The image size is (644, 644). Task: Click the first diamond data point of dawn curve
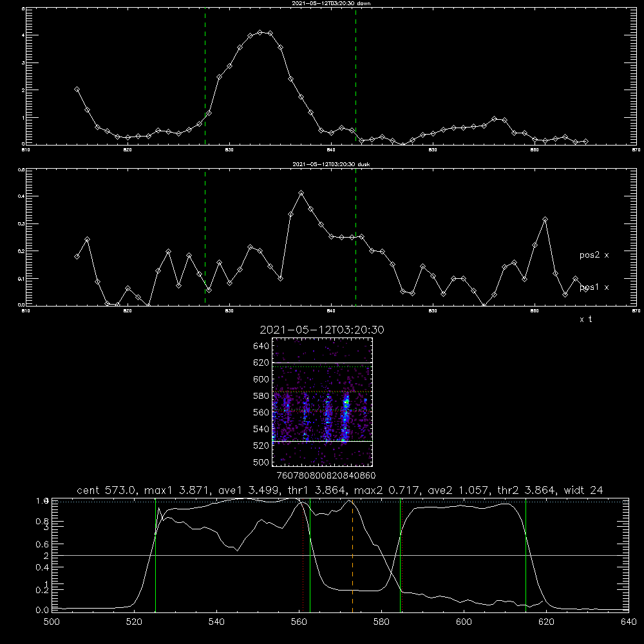tap(77, 89)
